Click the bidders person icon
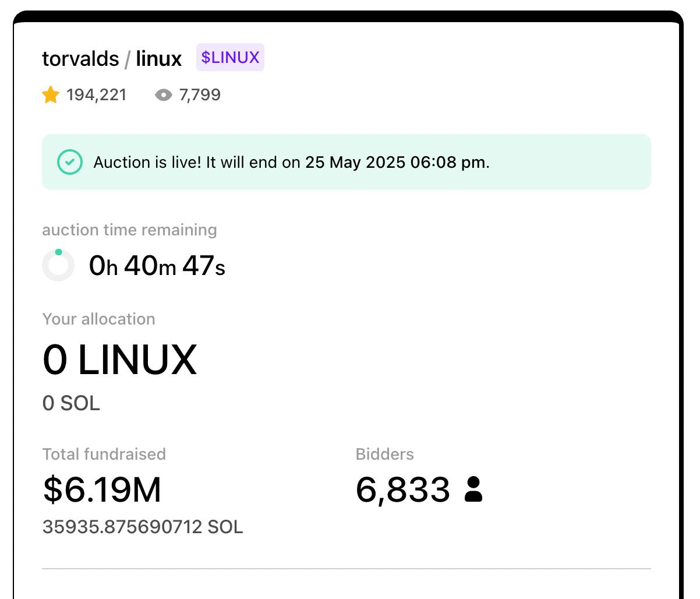This screenshot has width=700, height=599. [x=473, y=489]
